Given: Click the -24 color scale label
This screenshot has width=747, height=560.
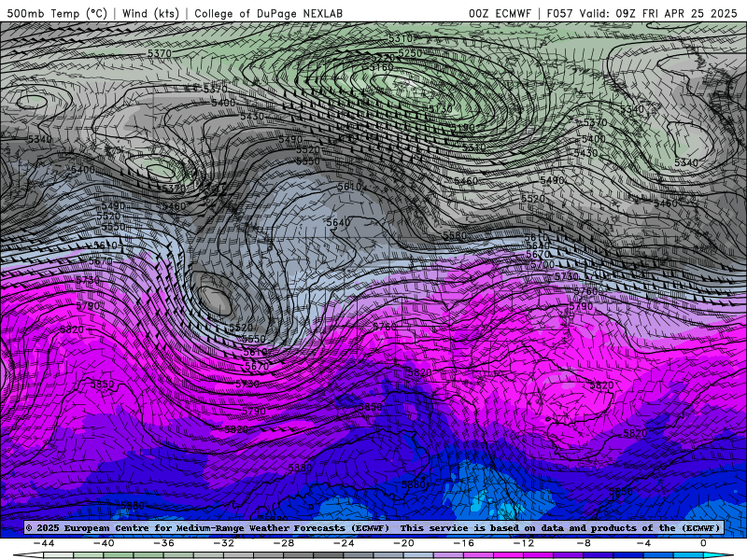Looking at the screenshot, I should [x=344, y=543].
